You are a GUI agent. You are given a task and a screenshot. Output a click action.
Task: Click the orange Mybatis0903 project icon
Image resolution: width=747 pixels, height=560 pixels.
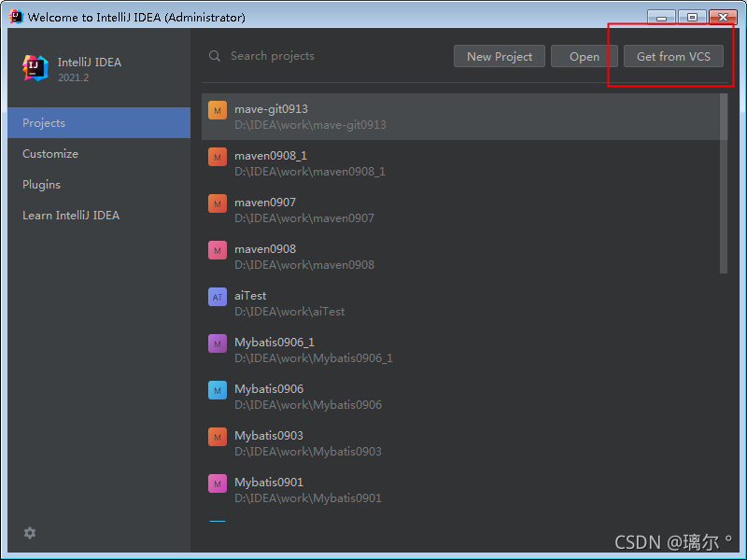tap(218, 437)
